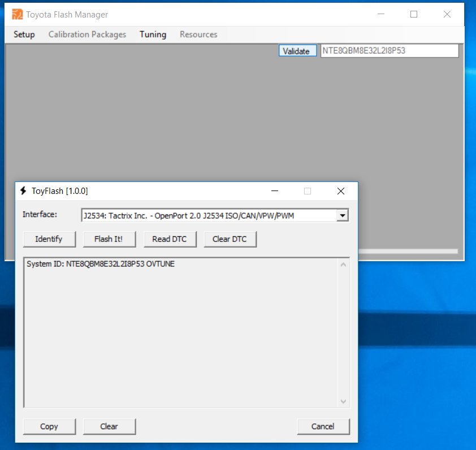
Task: Open the Setup menu
Action: (x=24, y=34)
